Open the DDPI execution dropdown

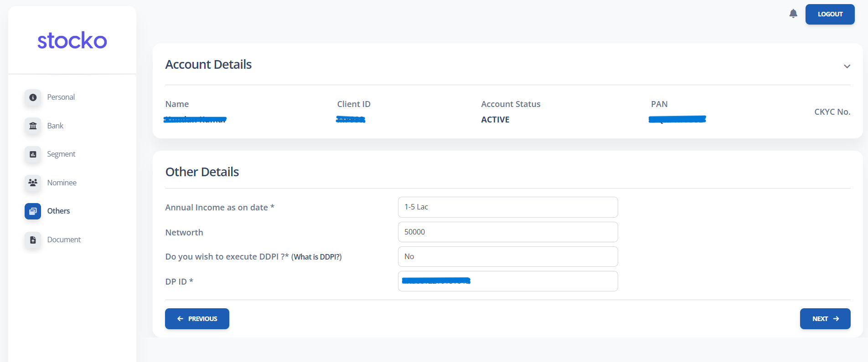[507, 257]
